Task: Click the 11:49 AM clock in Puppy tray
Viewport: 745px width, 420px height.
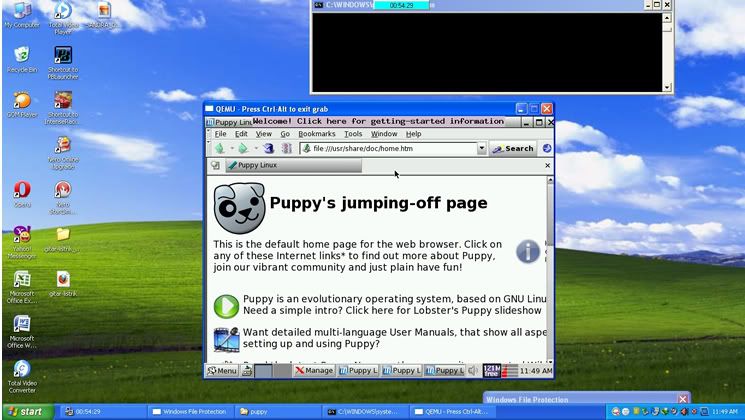Action: click(x=535, y=371)
